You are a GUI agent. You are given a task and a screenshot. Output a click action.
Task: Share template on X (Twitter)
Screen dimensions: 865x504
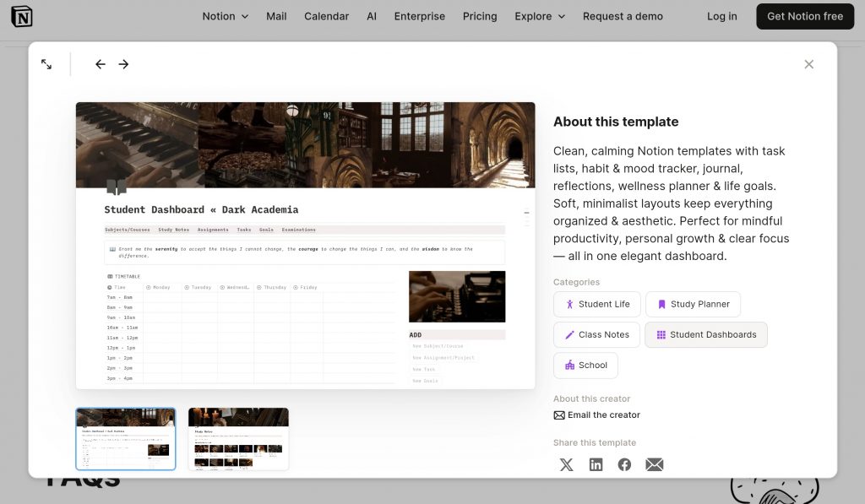pyautogui.click(x=567, y=464)
